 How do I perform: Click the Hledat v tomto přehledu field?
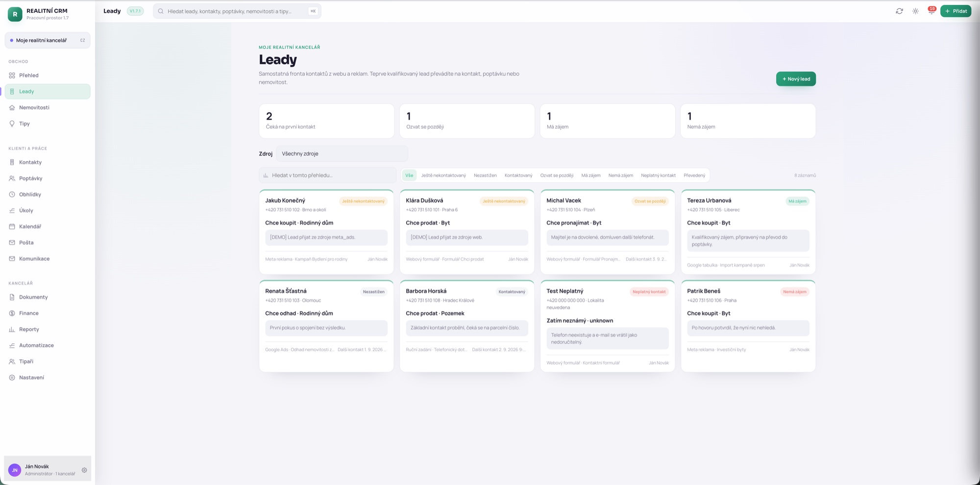coord(327,175)
